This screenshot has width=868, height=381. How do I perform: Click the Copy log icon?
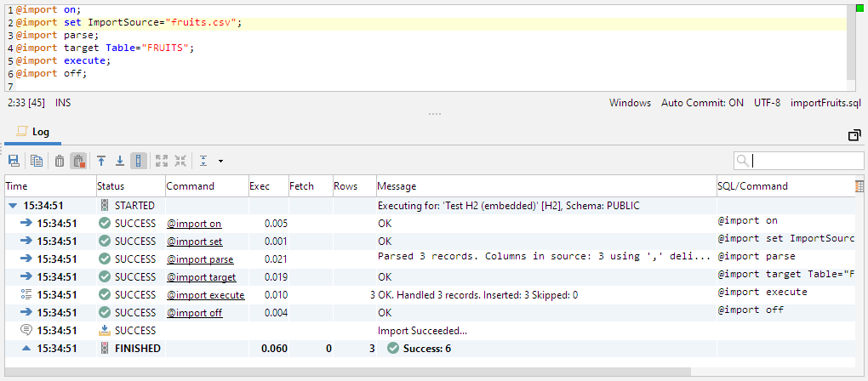(37, 161)
